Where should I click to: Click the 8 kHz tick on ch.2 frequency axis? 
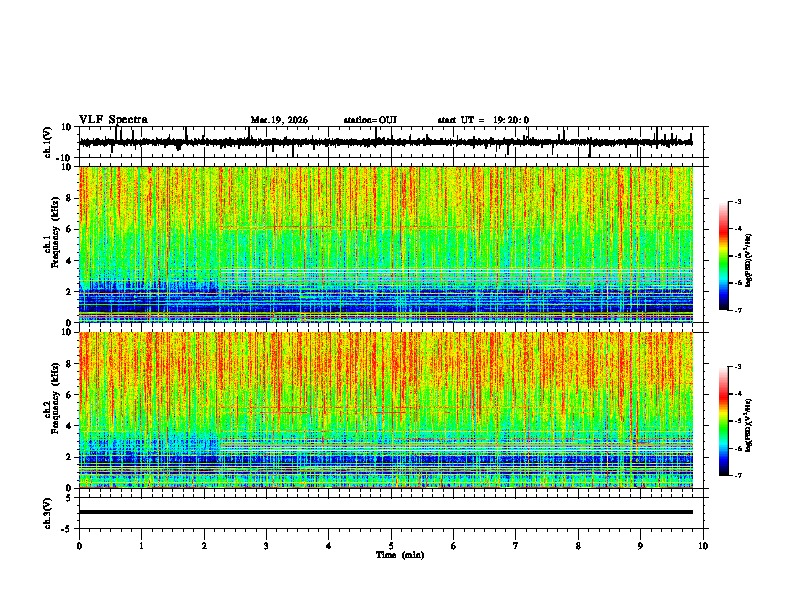pos(70,364)
